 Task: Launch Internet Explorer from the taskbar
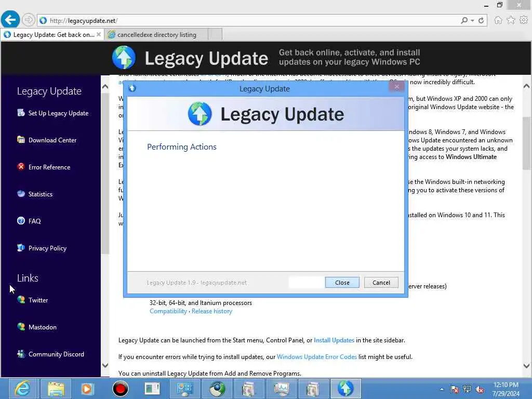(x=23, y=389)
